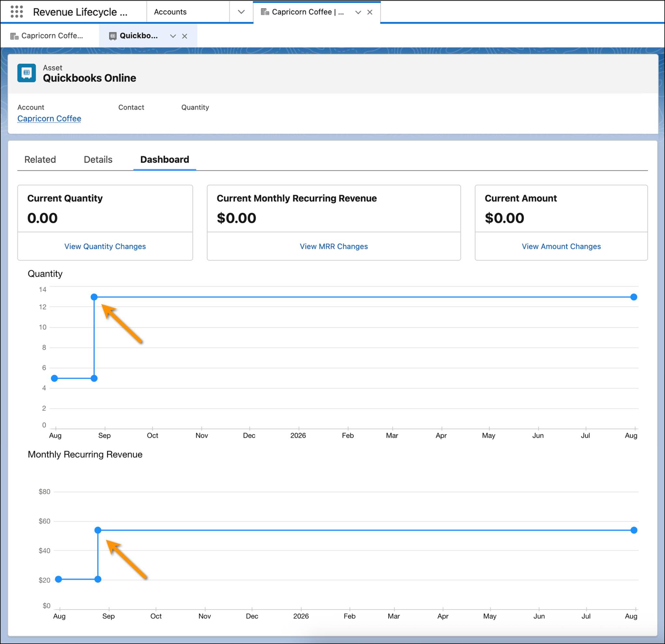Click the Current Monthly Recurring Revenue heading
Image resolution: width=665 pixels, height=644 pixels.
297,198
